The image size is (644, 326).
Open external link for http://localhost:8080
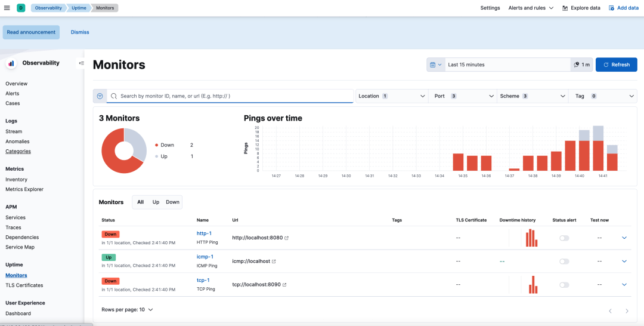pos(287,238)
